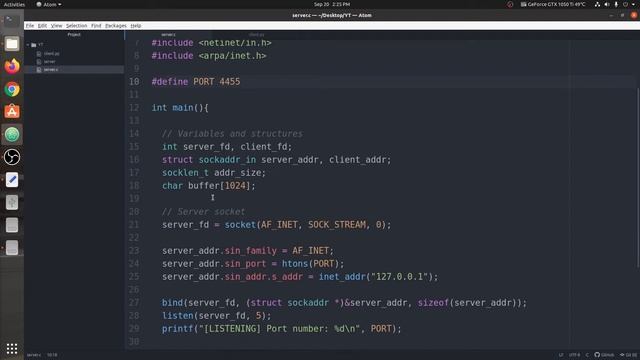
Task: Click on the '// Server socket' comment
Action: (x=203, y=212)
